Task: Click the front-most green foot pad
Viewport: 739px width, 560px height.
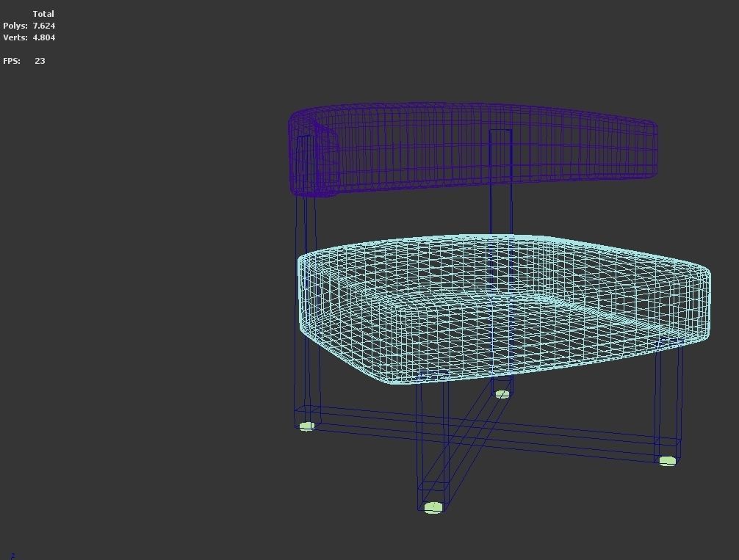Action: click(433, 507)
